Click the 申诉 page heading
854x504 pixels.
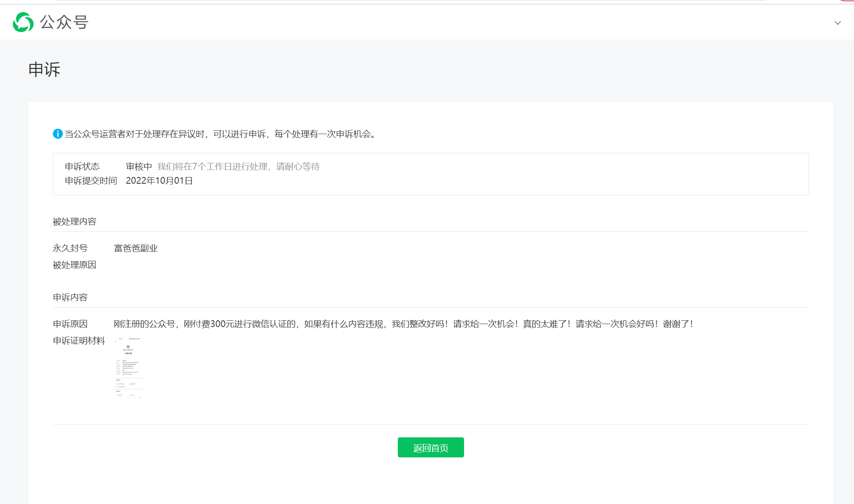(44, 69)
